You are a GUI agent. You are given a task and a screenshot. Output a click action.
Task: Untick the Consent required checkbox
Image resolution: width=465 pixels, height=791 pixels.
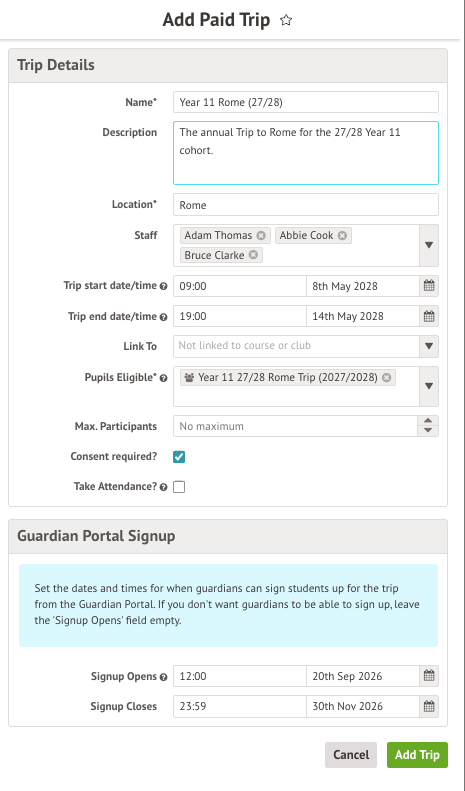point(179,457)
